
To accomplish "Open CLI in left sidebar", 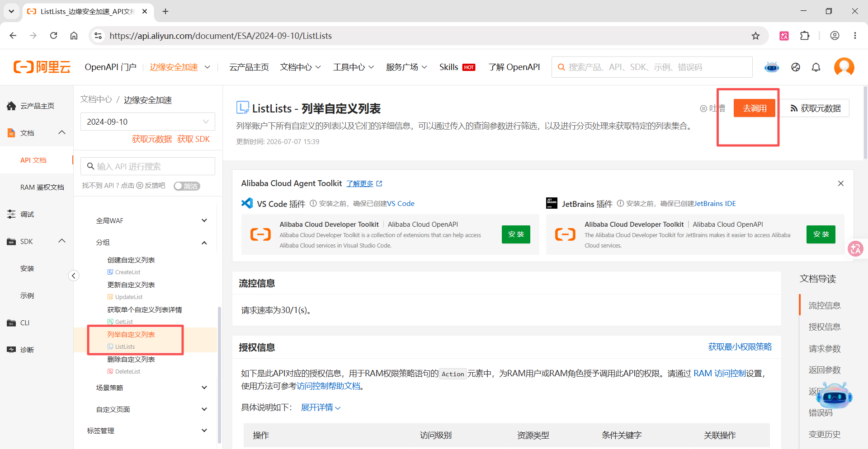I will [25, 323].
